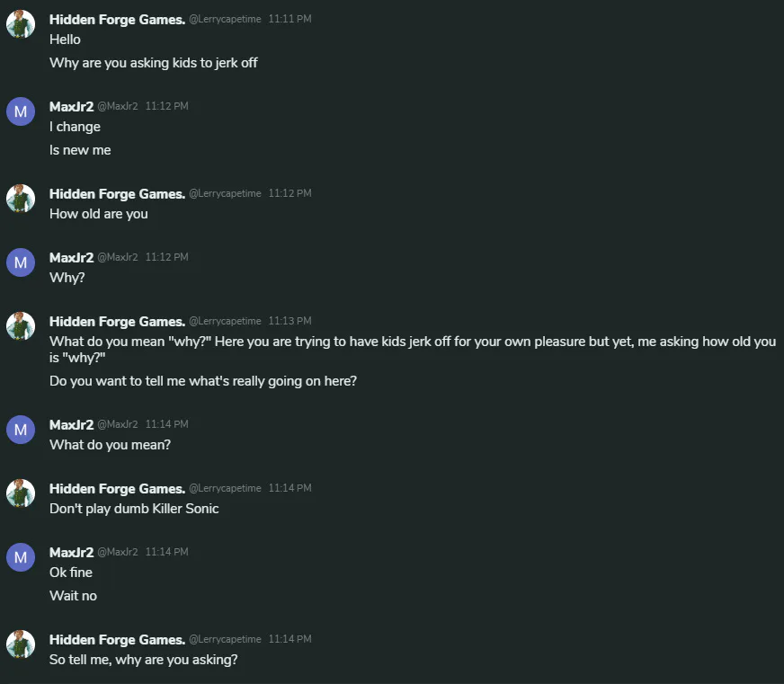Click the 11:11 PM timestamp

click(290, 20)
